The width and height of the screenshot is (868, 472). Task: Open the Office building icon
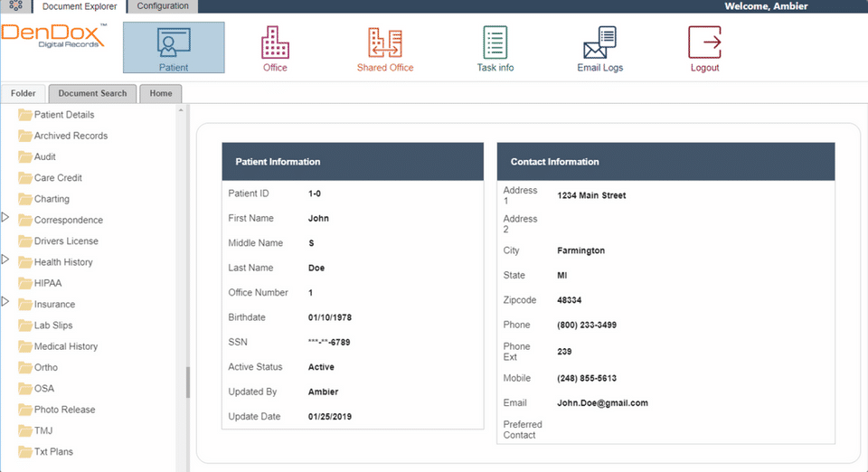[x=275, y=42]
